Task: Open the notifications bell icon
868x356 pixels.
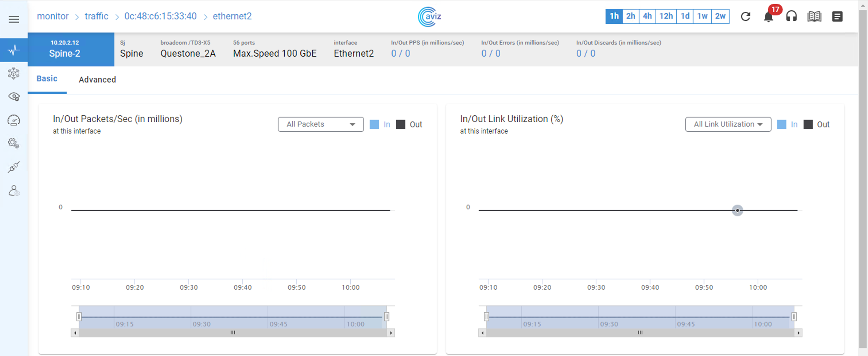Action: point(768,17)
